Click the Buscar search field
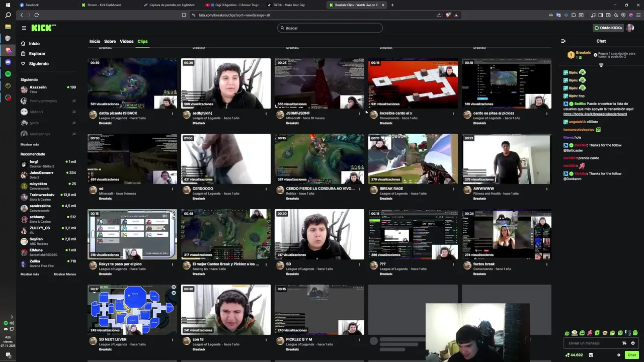The height and width of the screenshot is (362, 644). tap(330, 28)
